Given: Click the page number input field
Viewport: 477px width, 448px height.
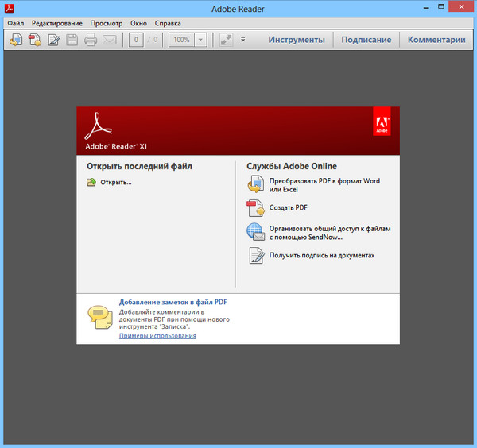Looking at the screenshot, I should pos(136,40).
